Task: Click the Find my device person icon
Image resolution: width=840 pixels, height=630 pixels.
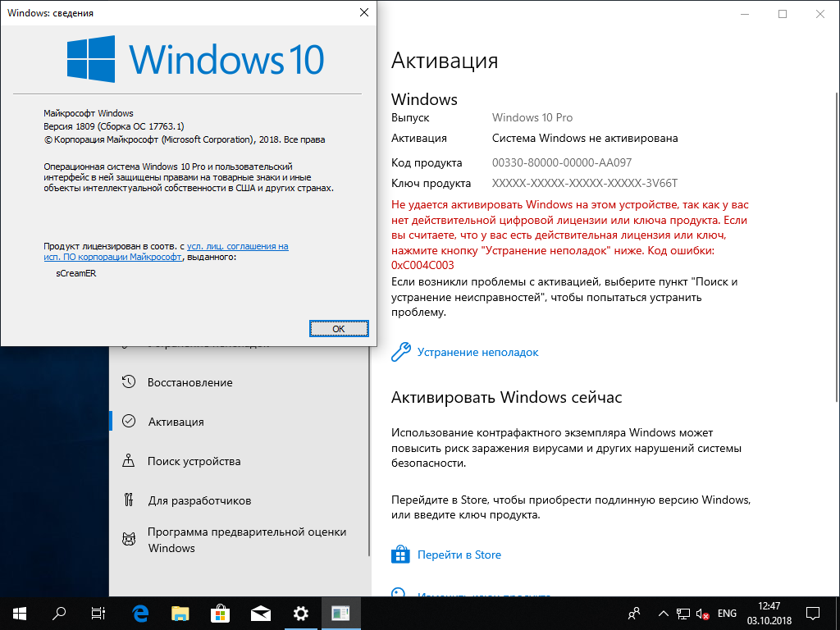Action: (x=129, y=460)
